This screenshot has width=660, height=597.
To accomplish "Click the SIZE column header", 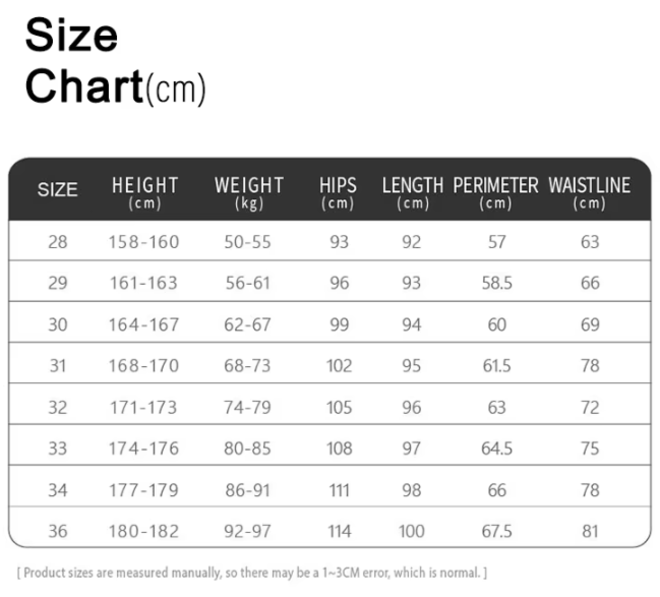I will click(57, 190).
